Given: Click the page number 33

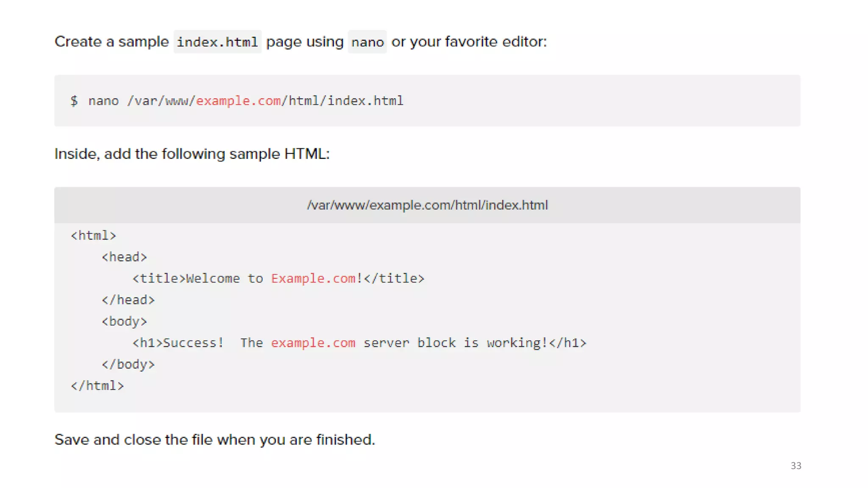Looking at the screenshot, I should (x=796, y=466).
